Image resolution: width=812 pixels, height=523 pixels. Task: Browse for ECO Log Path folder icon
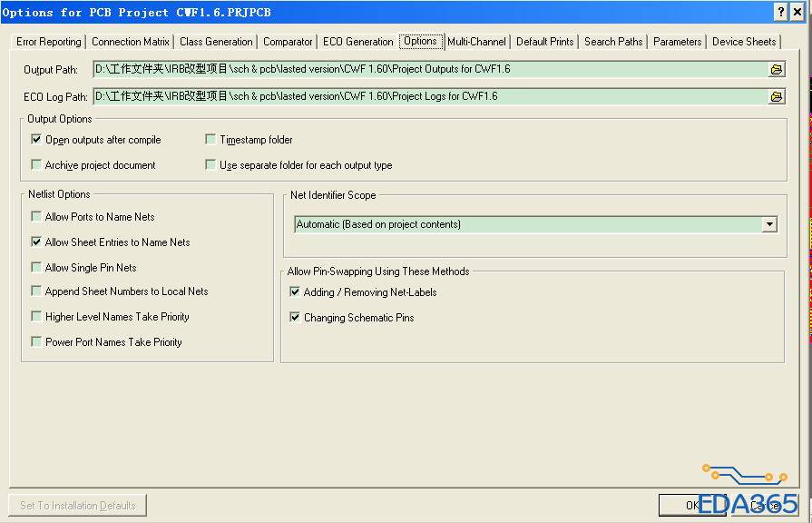click(x=776, y=96)
